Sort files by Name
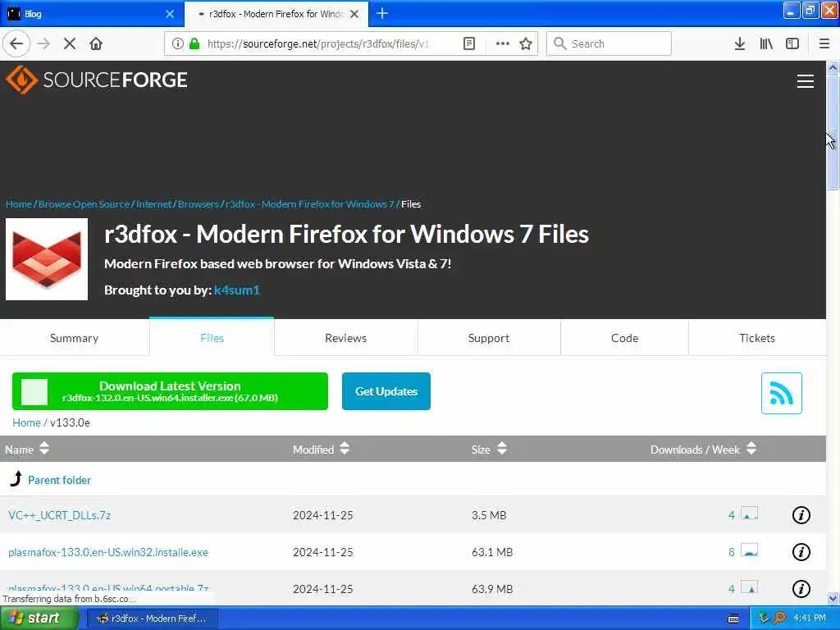 27,449
